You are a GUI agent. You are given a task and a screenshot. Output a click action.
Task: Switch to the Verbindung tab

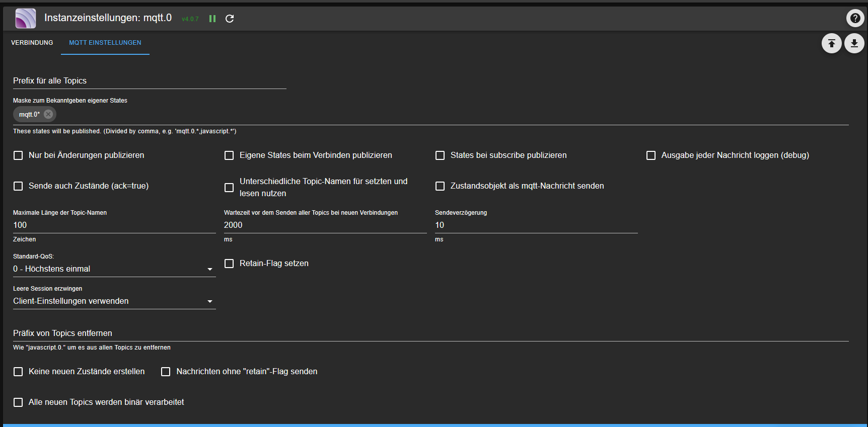coord(32,43)
